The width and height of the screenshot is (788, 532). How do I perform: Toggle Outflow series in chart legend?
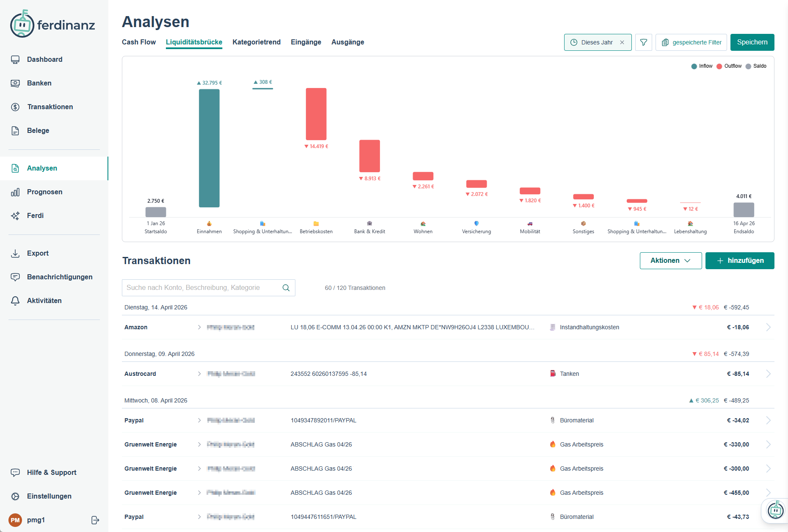pos(729,66)
